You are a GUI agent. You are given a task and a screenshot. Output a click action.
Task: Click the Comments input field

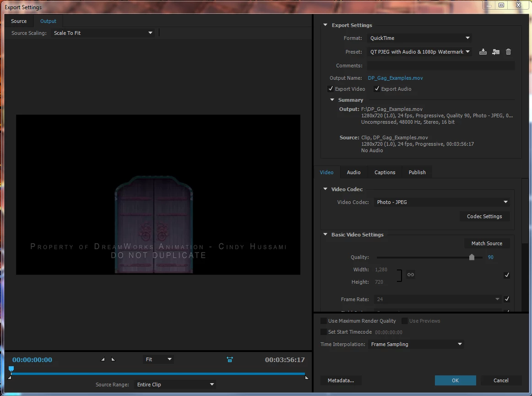(x=441, y=66)
